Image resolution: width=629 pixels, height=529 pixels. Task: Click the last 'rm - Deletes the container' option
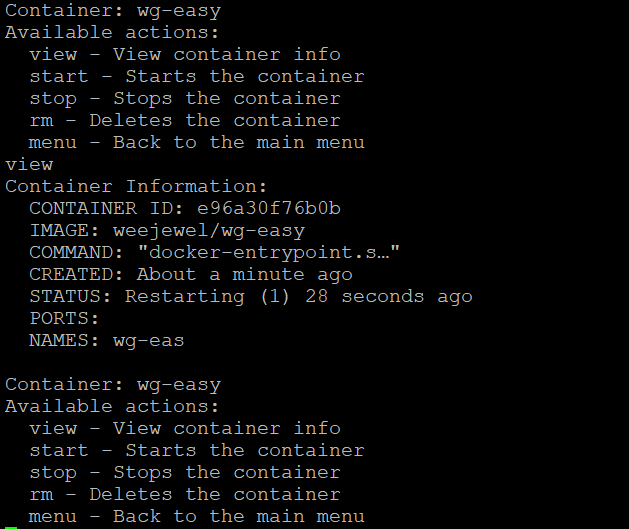click(185, 495)
